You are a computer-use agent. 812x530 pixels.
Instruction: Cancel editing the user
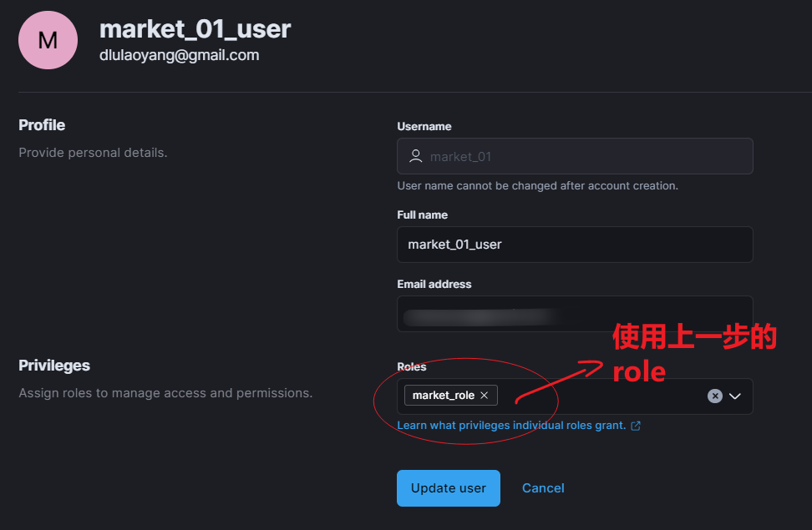click(543, 488)
